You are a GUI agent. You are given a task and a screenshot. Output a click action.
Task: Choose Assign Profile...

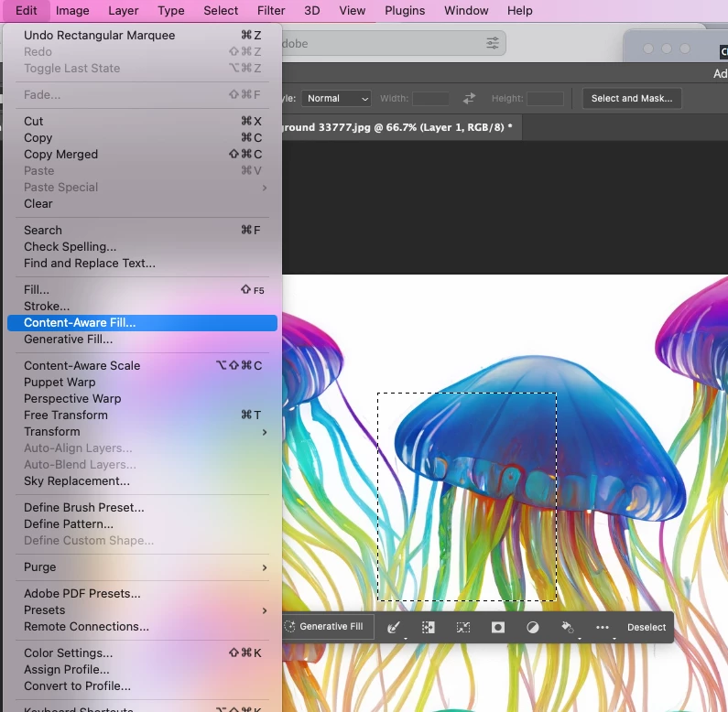coord(142,669)
